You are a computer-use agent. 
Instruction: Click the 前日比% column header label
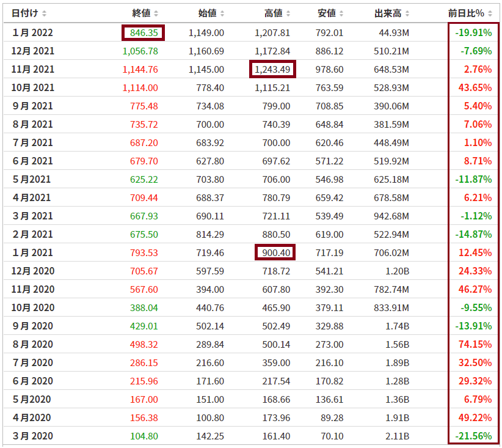click(x=466, y=13)
